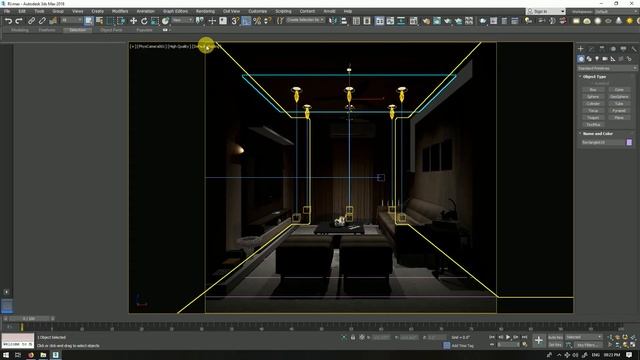Image resolution: width=640 pixels, height=360 pixels.
Task: Click the Pyramid primitive button
Action: pos(619,111)
